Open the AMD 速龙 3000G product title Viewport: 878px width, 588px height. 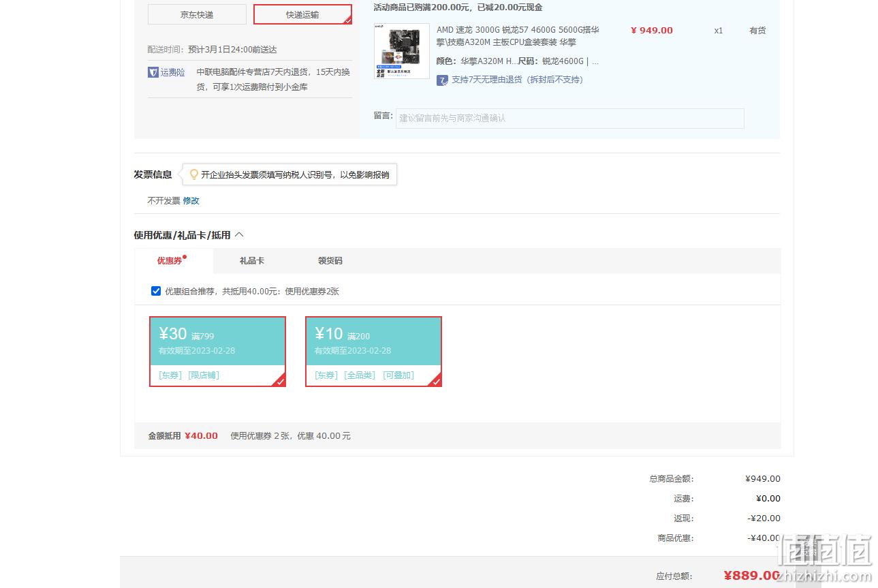[x=518, y=36]
